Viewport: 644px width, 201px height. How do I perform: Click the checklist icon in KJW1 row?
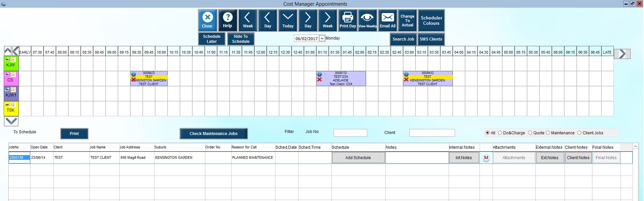[13, 89]
